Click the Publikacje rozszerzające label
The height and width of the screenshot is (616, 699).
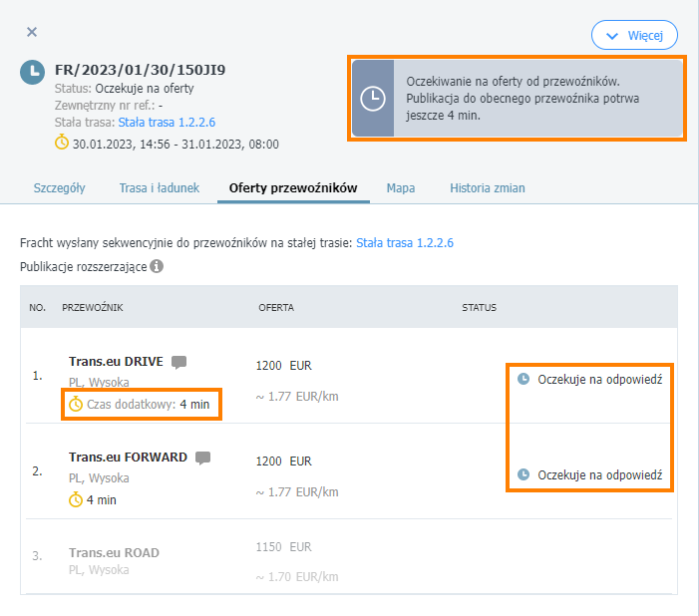pos(84,266)
